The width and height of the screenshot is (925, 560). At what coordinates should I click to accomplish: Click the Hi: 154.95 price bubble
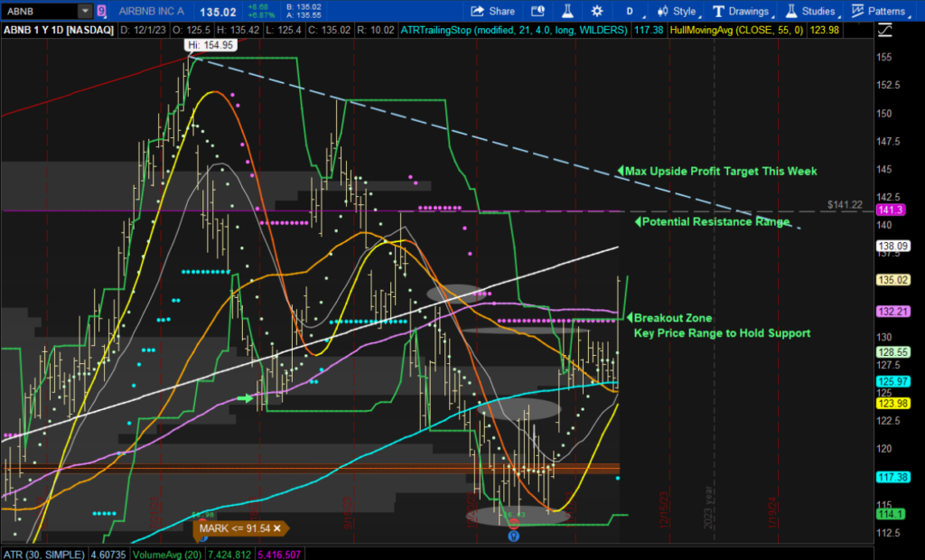pyautogui.click(x=208, y=44)
